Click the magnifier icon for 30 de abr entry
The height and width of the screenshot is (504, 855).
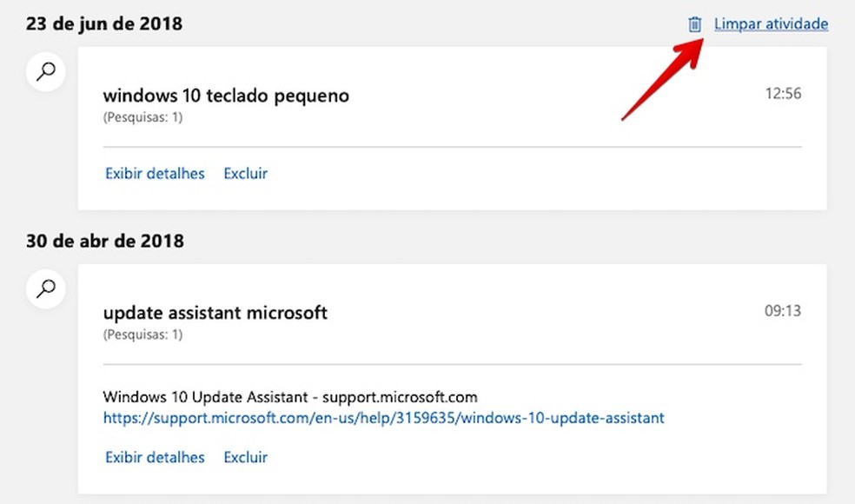[x=46, y=288]
